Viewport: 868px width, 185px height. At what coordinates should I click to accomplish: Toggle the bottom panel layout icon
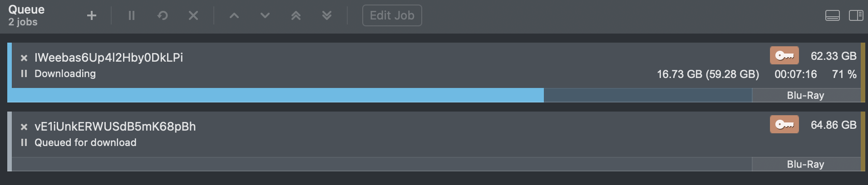point(832,16)
